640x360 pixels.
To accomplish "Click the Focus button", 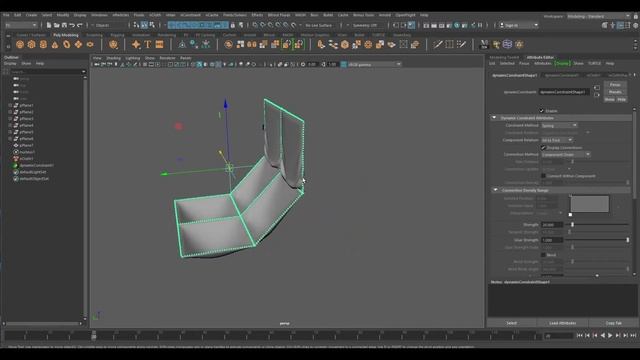I will [615, 84].
